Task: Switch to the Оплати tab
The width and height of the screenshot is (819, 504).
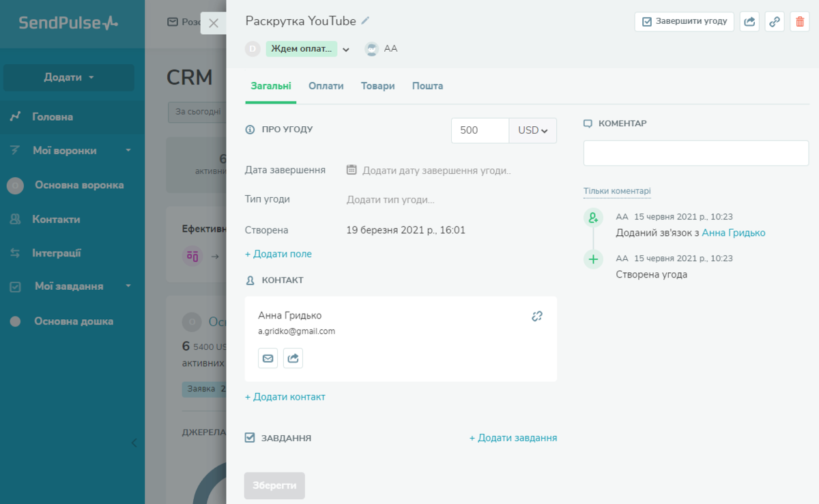Action: (x=326, y=87)
